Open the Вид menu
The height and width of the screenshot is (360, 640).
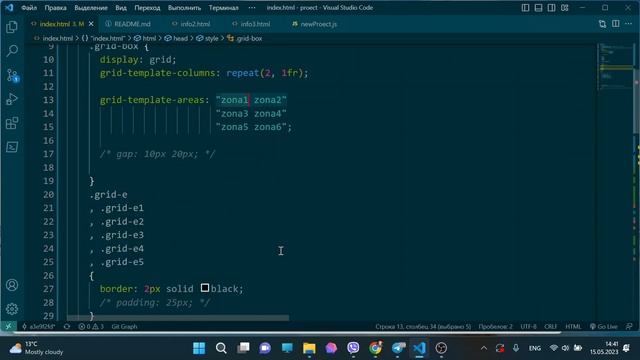coord(121,8)
